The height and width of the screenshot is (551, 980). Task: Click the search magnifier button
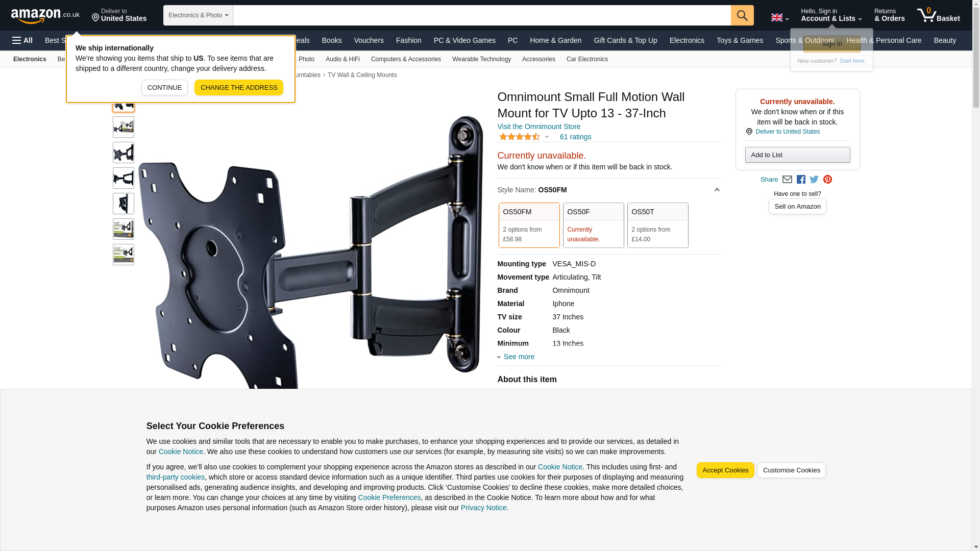tap(742, 15)
